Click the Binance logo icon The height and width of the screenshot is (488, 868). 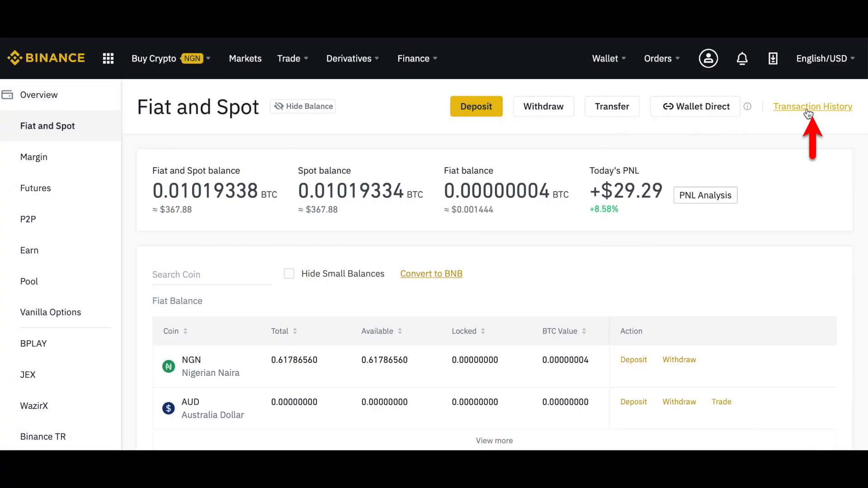[x=15, y=58]
